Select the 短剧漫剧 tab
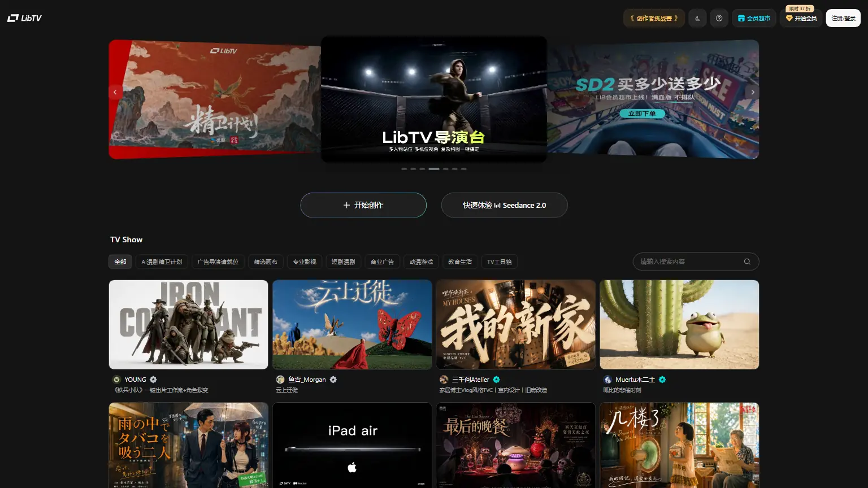Screen dimensions: 868x488 pyautogui.click(x=343, y=262)
